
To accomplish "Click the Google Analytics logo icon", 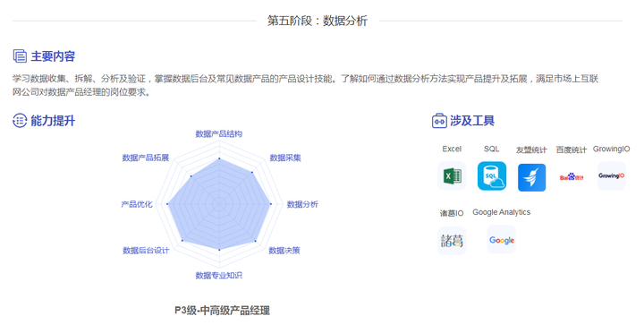I will (501, 240).
